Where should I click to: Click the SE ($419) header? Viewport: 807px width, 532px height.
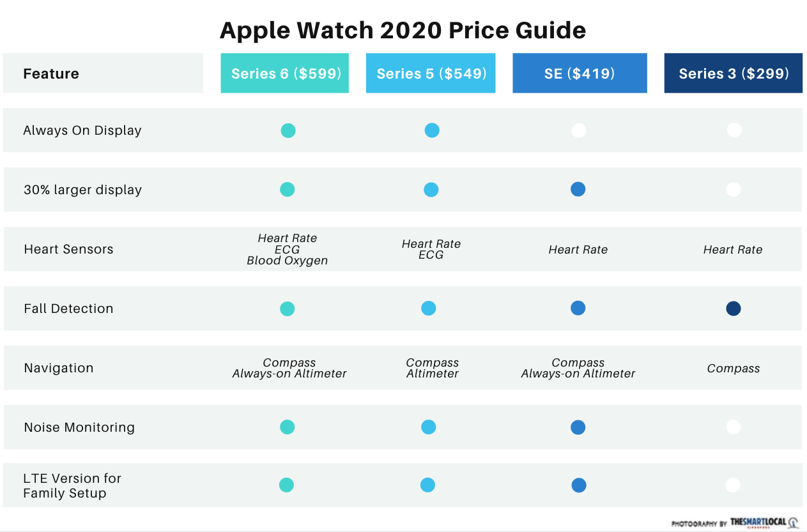tap(580, 73)
